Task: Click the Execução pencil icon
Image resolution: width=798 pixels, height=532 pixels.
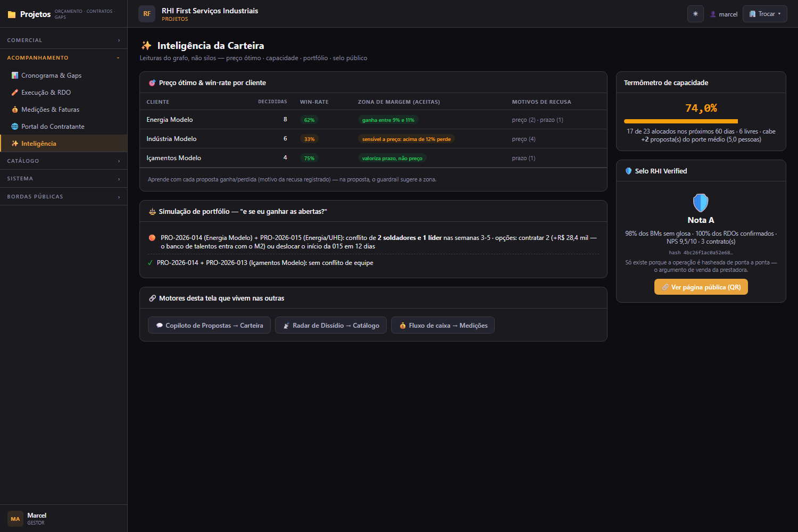Action: [15, 93]
